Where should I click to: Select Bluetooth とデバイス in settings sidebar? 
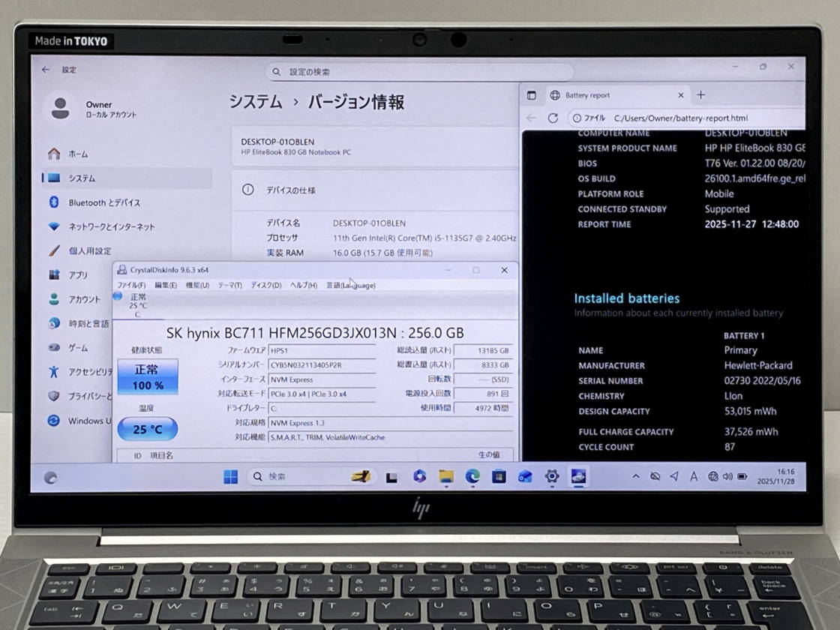(x=104, y=202)
